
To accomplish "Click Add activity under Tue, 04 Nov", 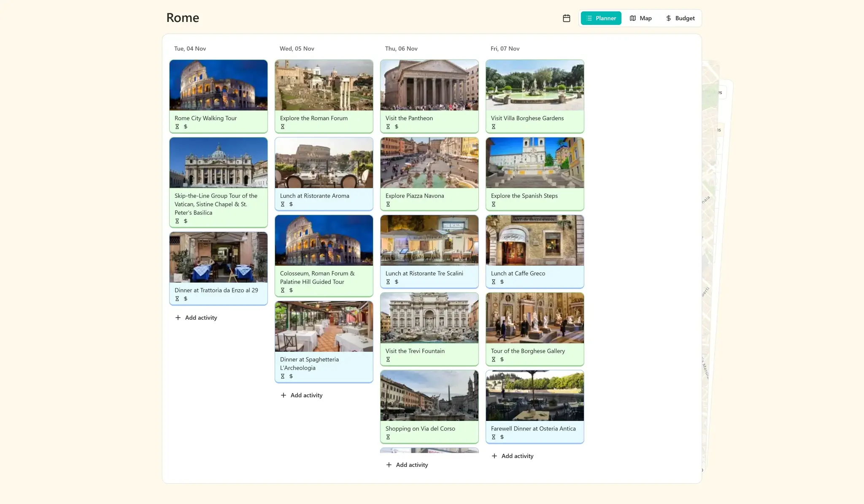I will point(195,318).
